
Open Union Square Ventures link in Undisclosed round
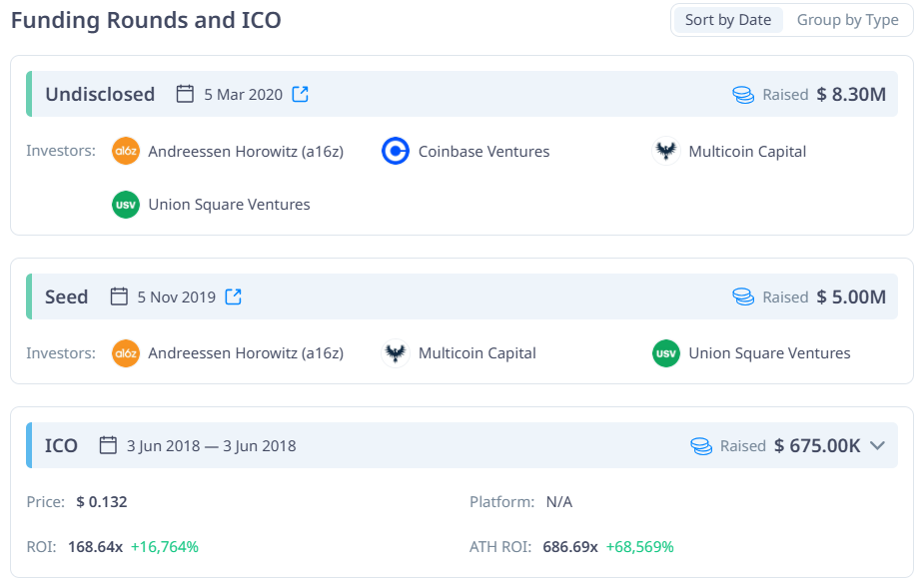pyautogui.click(x=229, y=205)
